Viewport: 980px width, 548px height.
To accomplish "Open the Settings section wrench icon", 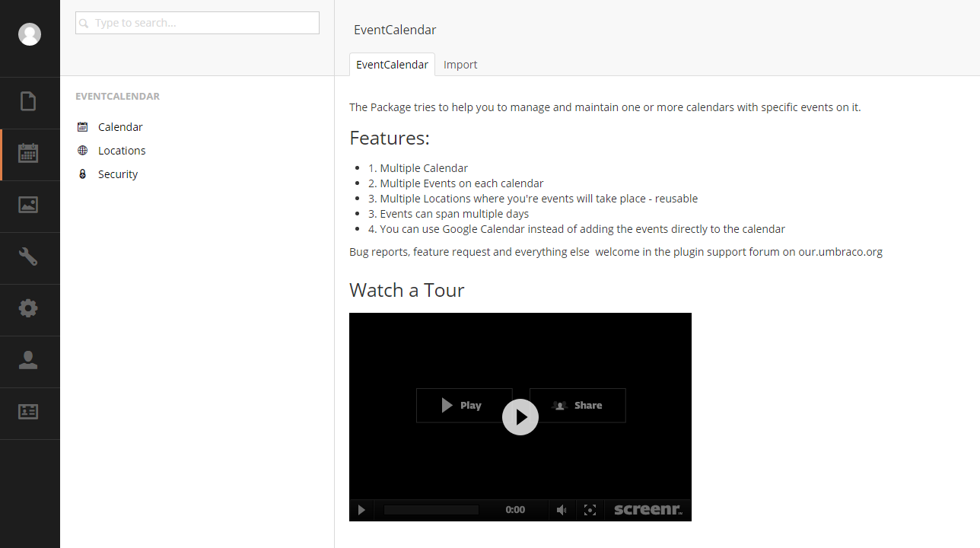I will (x=28, y=256).
